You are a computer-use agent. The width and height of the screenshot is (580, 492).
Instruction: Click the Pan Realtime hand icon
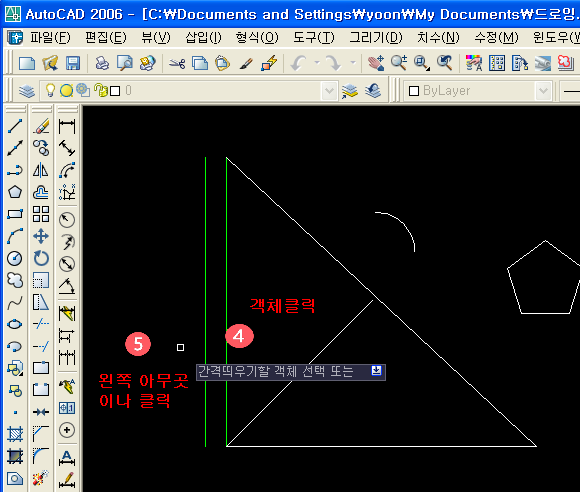point(376,63)
